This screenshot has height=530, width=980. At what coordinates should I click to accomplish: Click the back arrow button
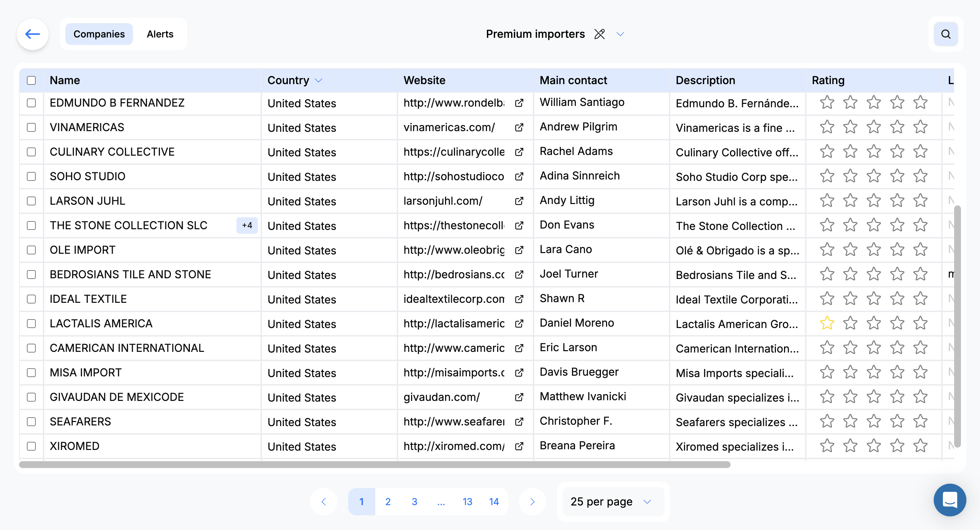[x=33, y=34]
